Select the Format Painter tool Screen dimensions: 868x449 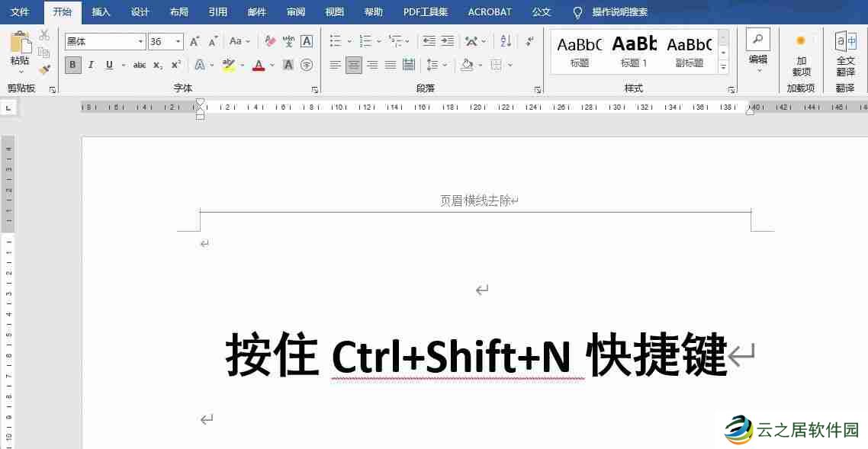45,69
